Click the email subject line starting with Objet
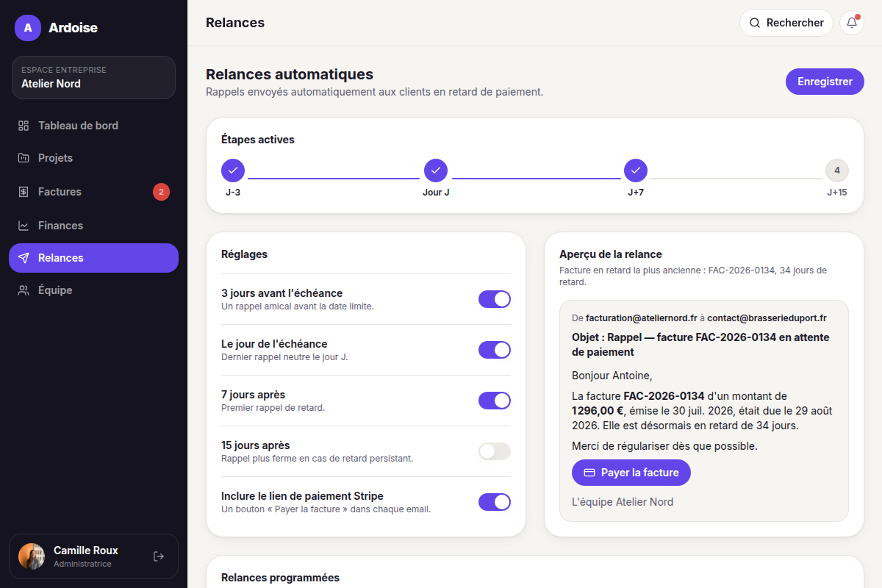The height and width of the screenshot is (588, 882). [700, 345]
